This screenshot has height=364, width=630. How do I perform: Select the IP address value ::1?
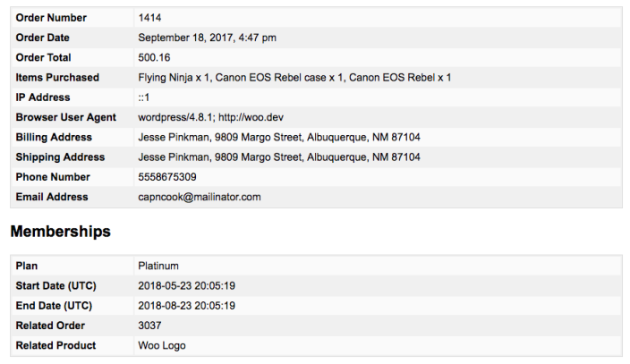(143, 97)
